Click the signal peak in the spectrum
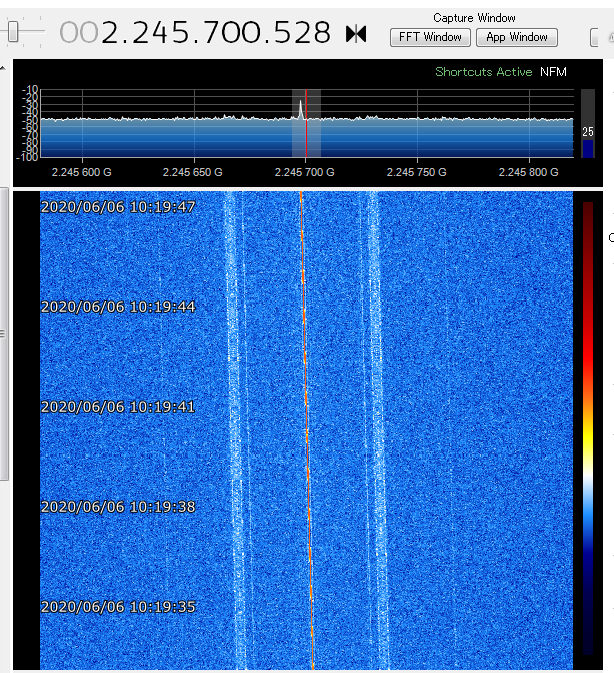614x673 pixels. point(301,109)
